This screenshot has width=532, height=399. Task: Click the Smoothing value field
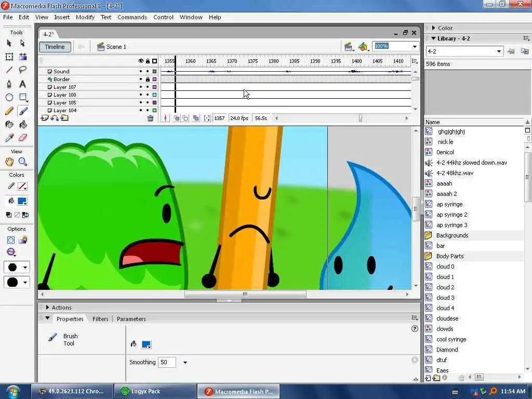tap(167, 362)
